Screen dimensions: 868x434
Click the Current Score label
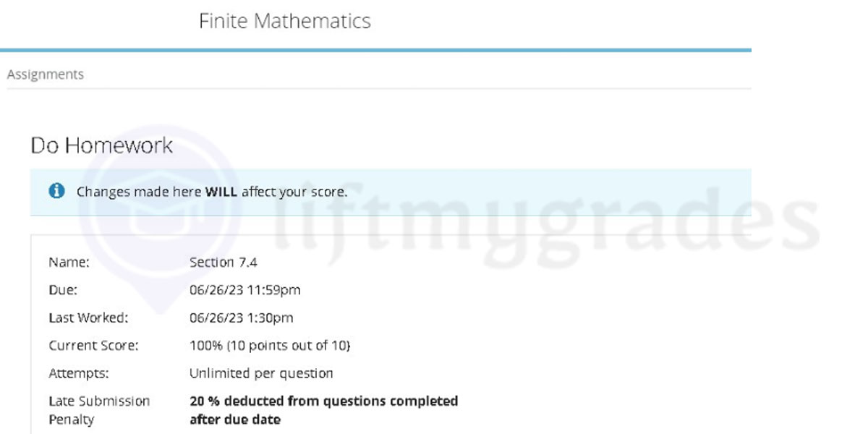(93, 346)
